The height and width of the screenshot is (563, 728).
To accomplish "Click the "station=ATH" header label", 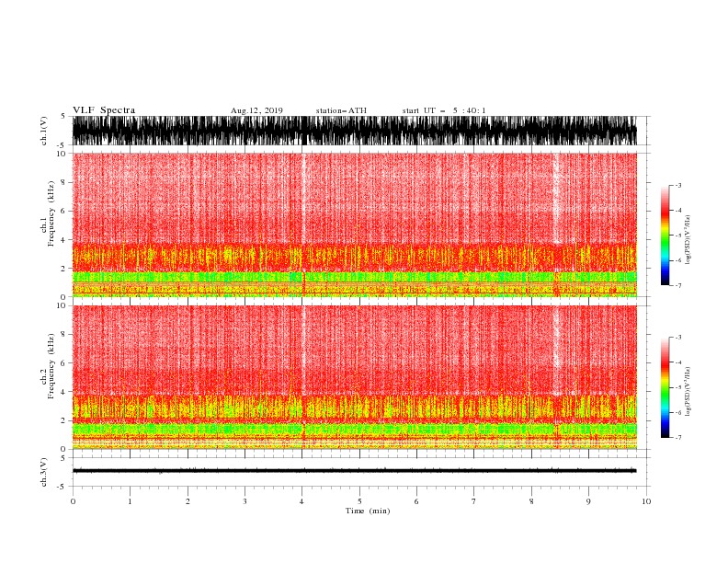I will (341, 110).
